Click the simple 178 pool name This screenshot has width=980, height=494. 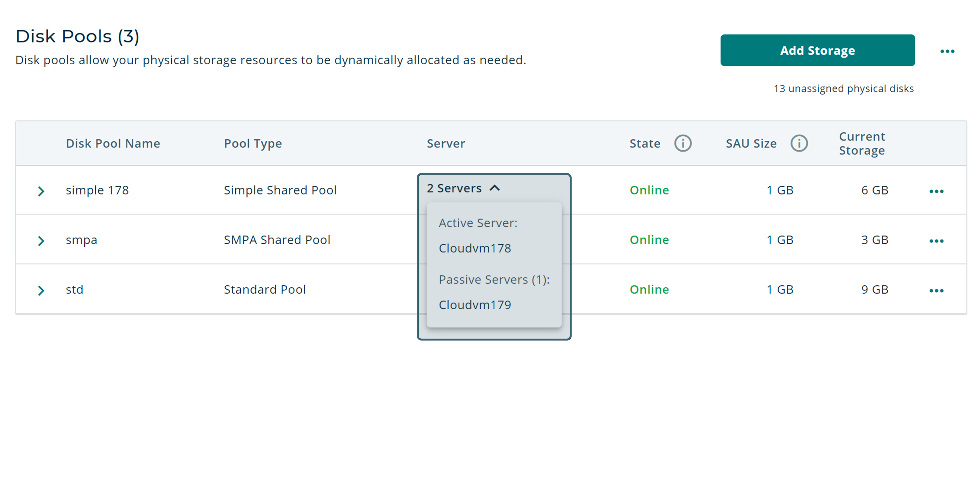pos(97,190)
